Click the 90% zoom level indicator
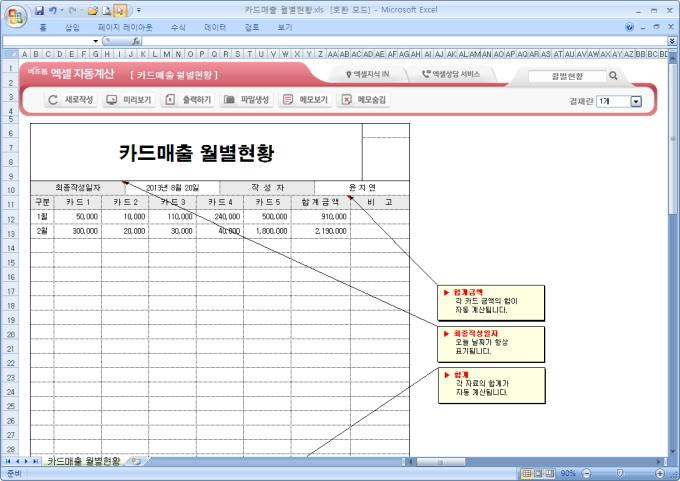 click(x=568, y=473)
